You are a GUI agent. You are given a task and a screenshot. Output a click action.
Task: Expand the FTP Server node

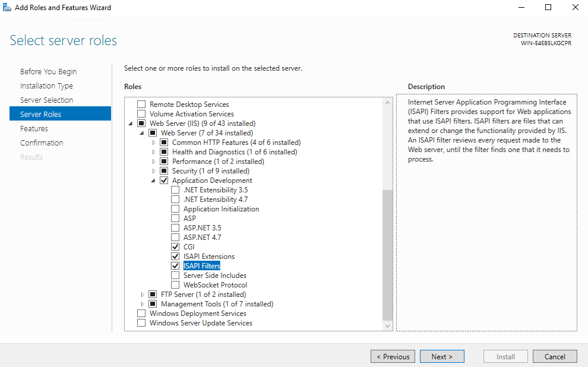tap(143, 295)
